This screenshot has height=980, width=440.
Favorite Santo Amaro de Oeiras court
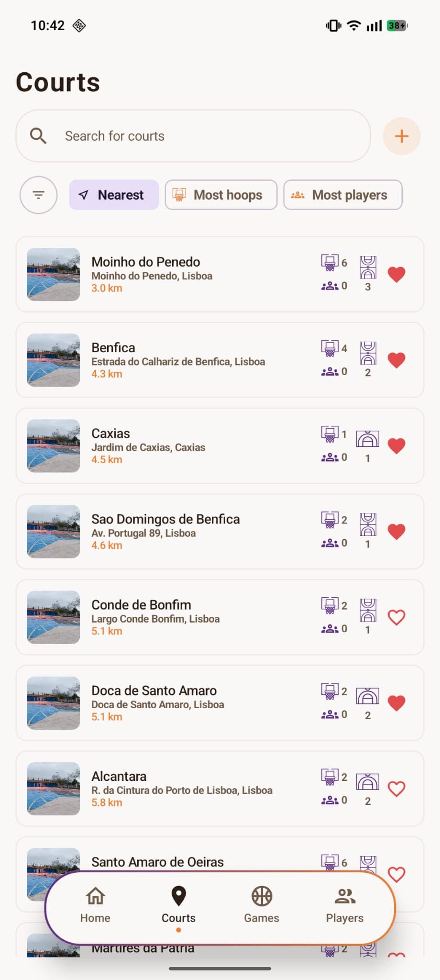pos(396,874)
